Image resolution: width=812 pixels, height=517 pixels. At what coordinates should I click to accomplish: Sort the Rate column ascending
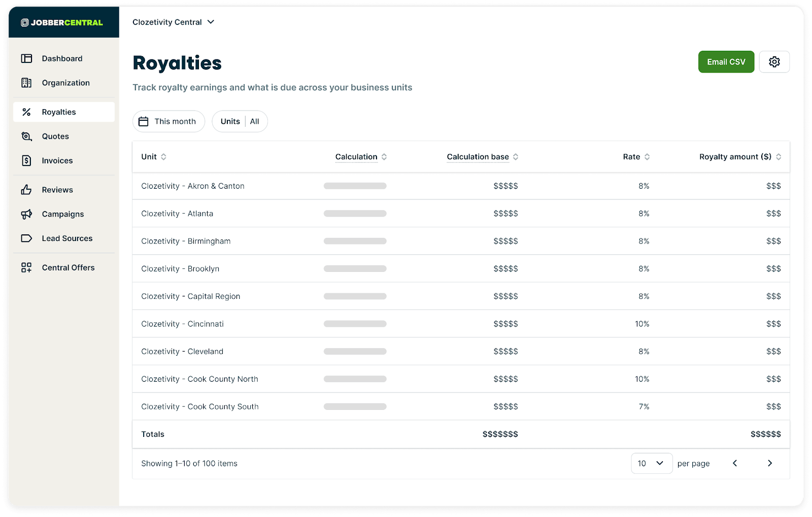646,157
